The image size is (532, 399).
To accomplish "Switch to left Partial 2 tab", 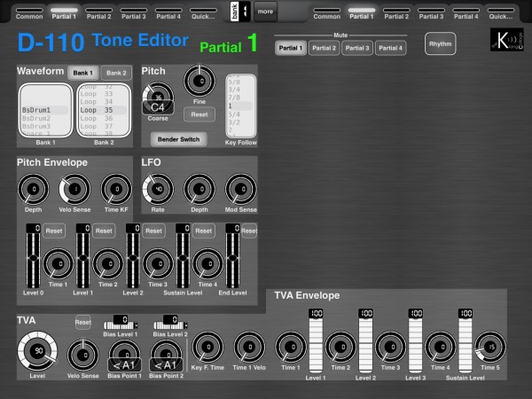I will (x=98, y=13).
